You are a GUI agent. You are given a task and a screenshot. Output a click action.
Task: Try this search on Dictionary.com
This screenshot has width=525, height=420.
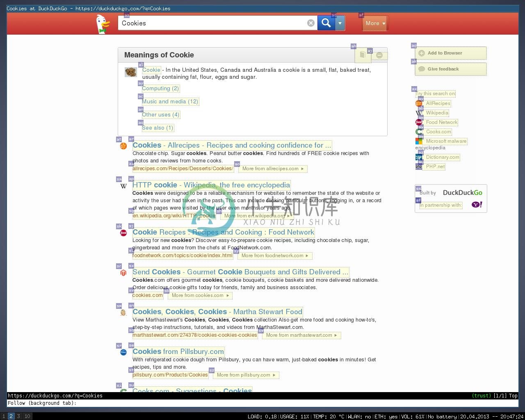coord(443,157)
